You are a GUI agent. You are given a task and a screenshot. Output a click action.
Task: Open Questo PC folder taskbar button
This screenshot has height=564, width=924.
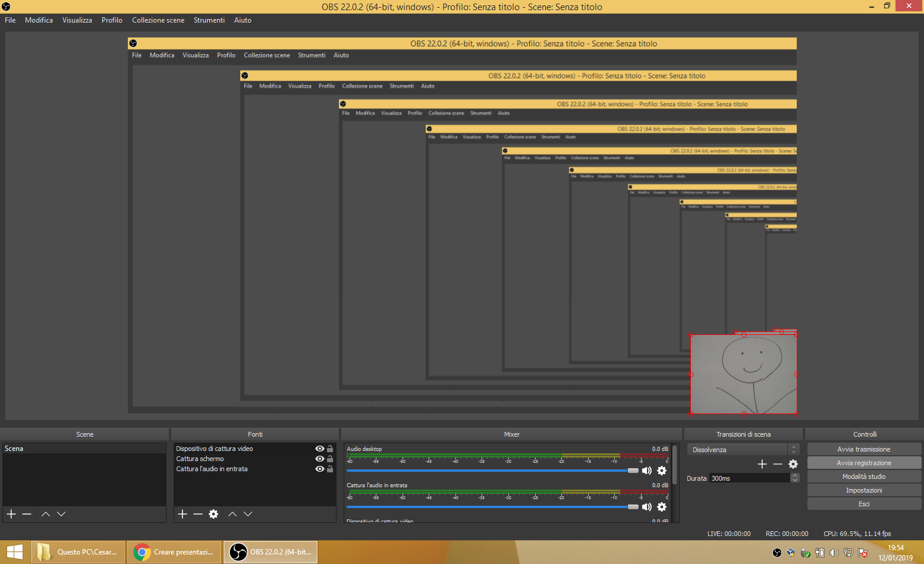click(x=78, y=552)
